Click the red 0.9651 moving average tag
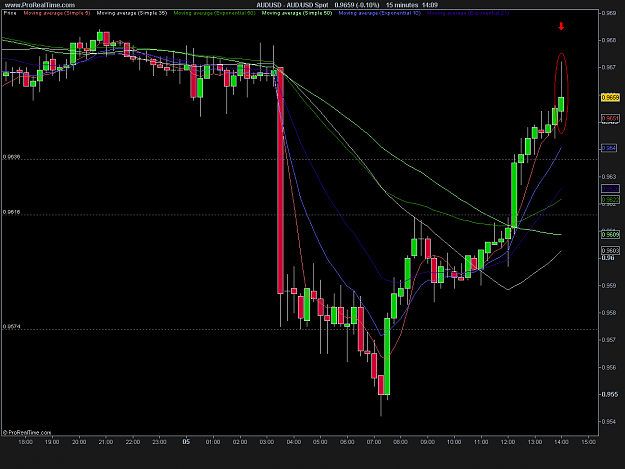 (610, 118)
